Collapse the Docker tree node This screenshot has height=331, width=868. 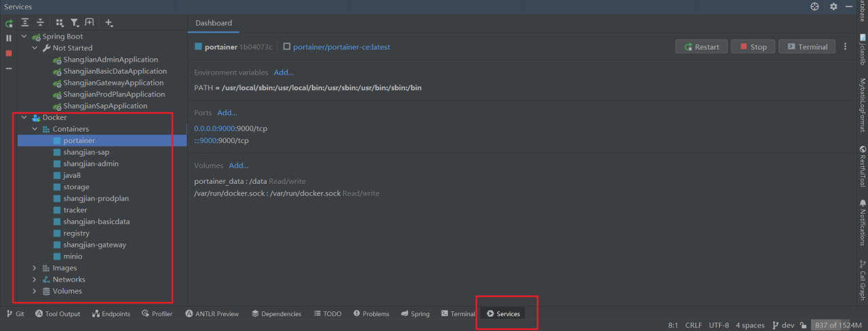pyautogui.click(x=24, y=117)
